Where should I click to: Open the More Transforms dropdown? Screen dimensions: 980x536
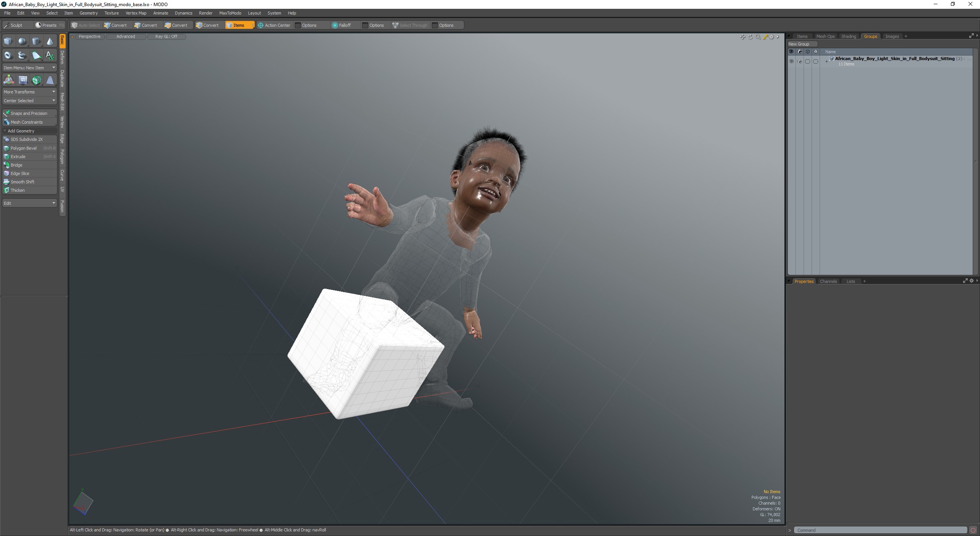(29, 92)
